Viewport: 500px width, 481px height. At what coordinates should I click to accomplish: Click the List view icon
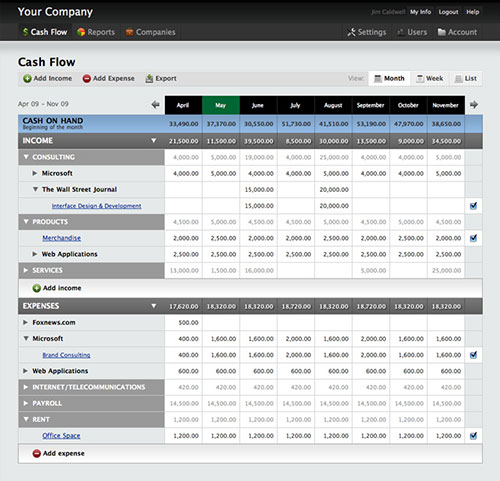click(x=459, y=79)
